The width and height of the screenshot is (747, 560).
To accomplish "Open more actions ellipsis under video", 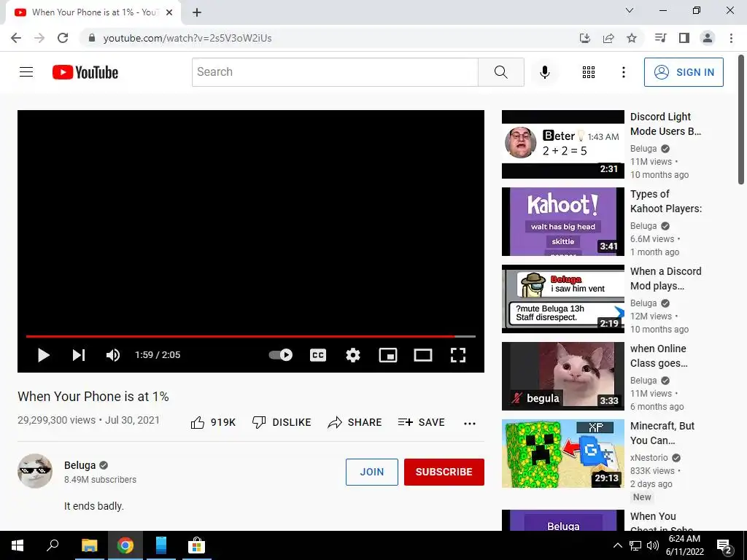I will pos(470,423).
